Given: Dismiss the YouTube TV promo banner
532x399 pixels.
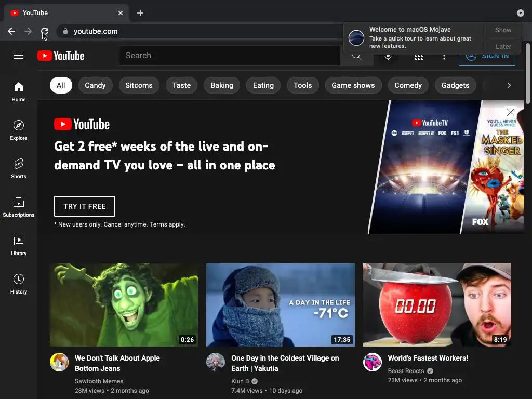Looking at the screenshot, I should (x=510, y=112).
